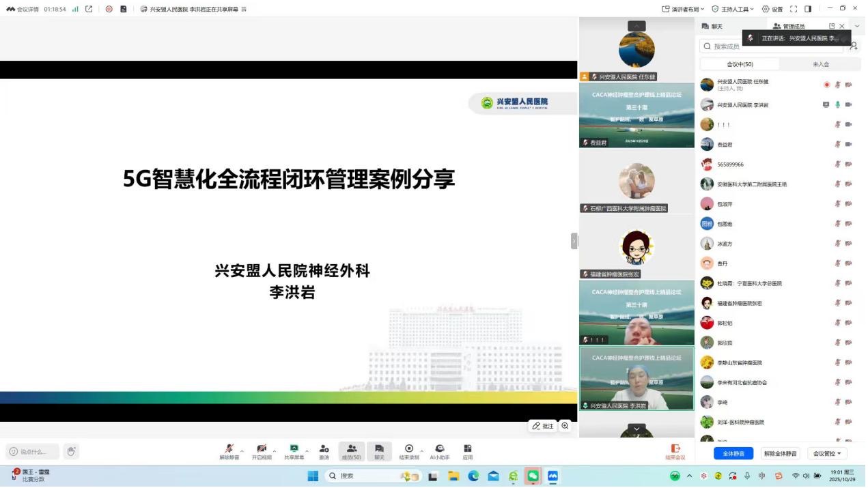
Task: Click the zoom magnifier icon beside 批注
Action: point(565,427)
